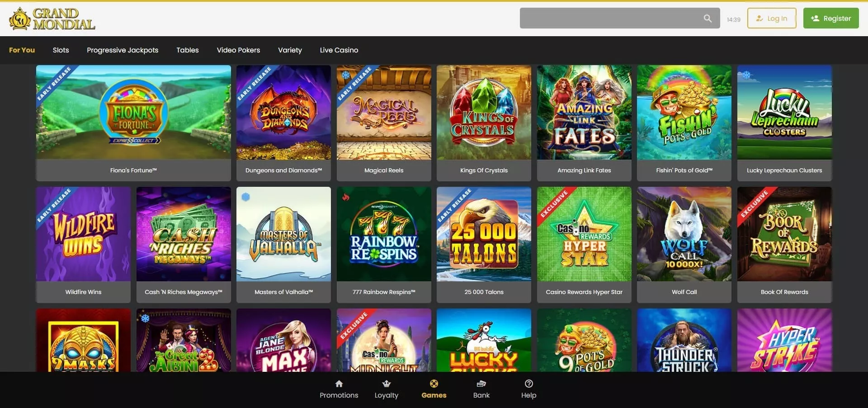Viewport: 868px width, 408px height.
Task: Open the Help question mark icon
Action: [529, 384]
